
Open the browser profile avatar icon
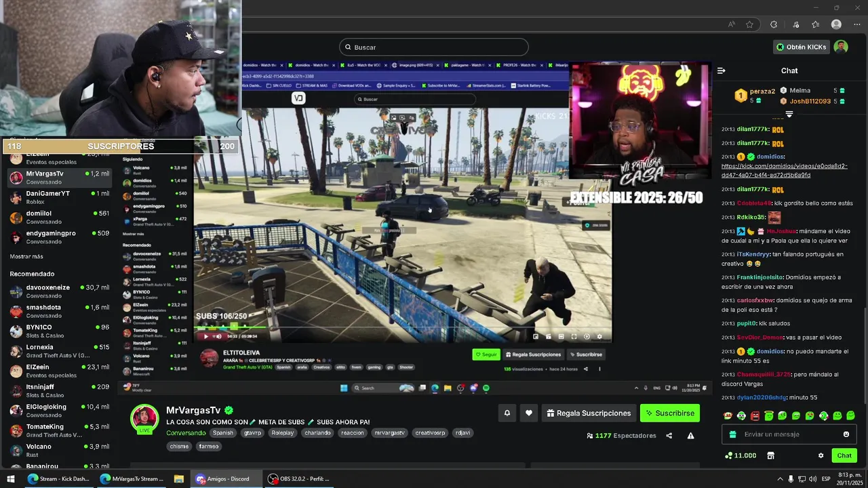836,24
